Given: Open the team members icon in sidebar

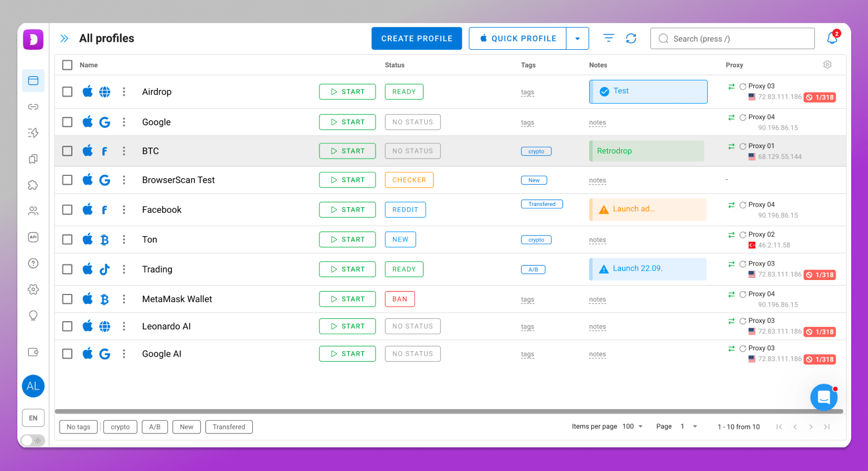Looking at the screenshot, I should 33,211.
